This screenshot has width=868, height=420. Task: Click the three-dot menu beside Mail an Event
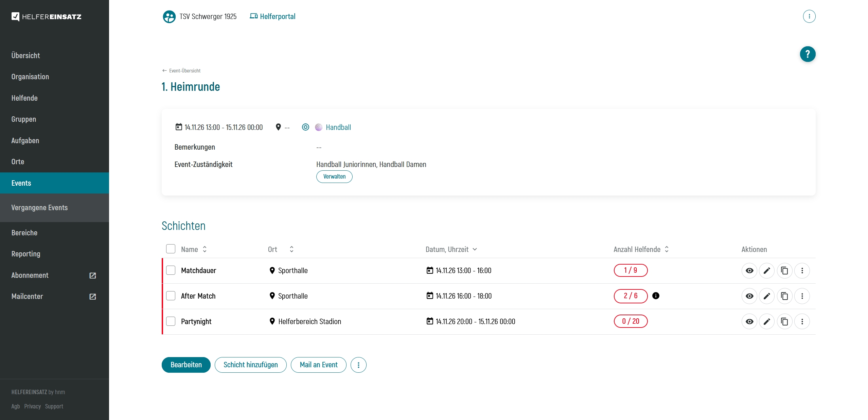[358, 365]
